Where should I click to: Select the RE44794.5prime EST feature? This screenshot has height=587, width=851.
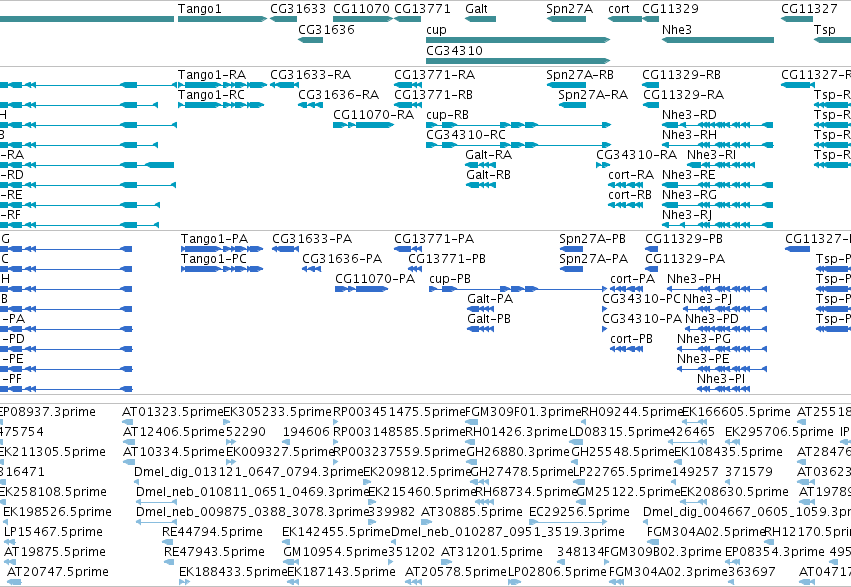pyautogui.click(x=167, y=542)
